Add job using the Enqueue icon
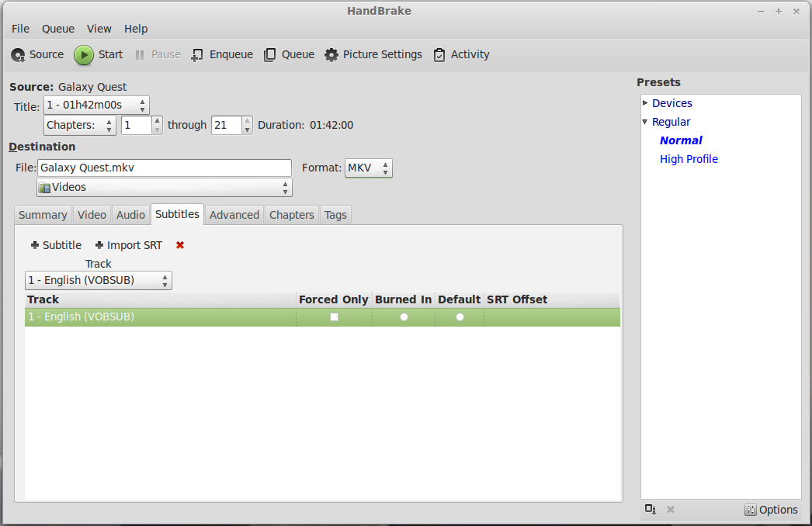812x526 pixels. click(196, 55)
